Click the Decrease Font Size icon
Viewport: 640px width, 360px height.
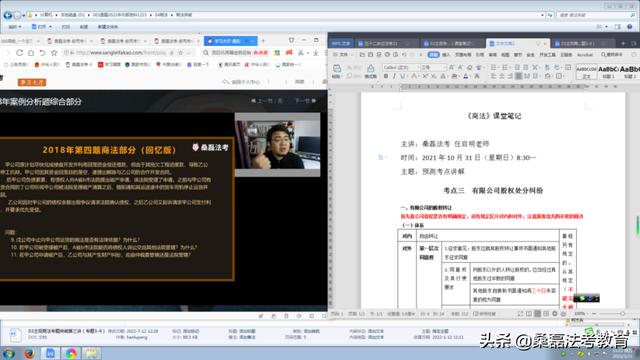(x=460, y=67)
